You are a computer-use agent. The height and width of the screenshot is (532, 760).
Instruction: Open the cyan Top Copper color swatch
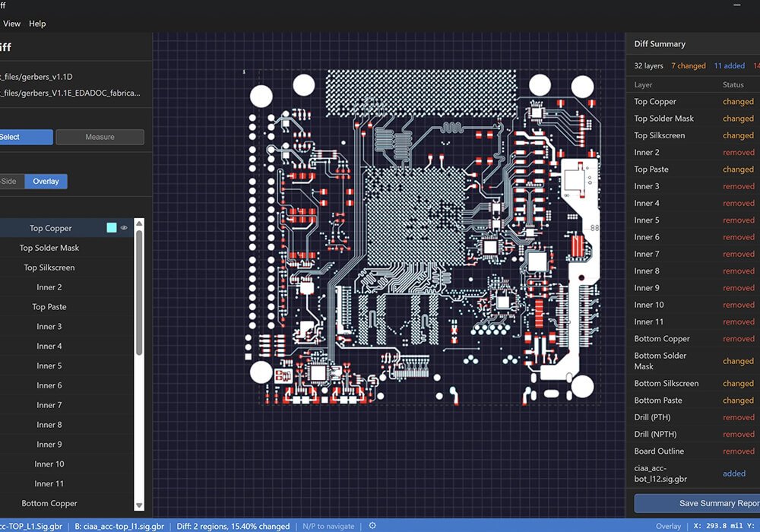112,228
